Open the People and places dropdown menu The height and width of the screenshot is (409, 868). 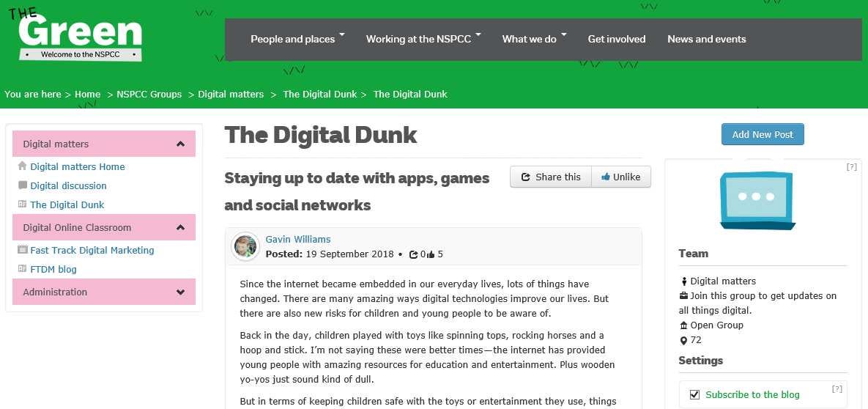click(x=297, y=39)
